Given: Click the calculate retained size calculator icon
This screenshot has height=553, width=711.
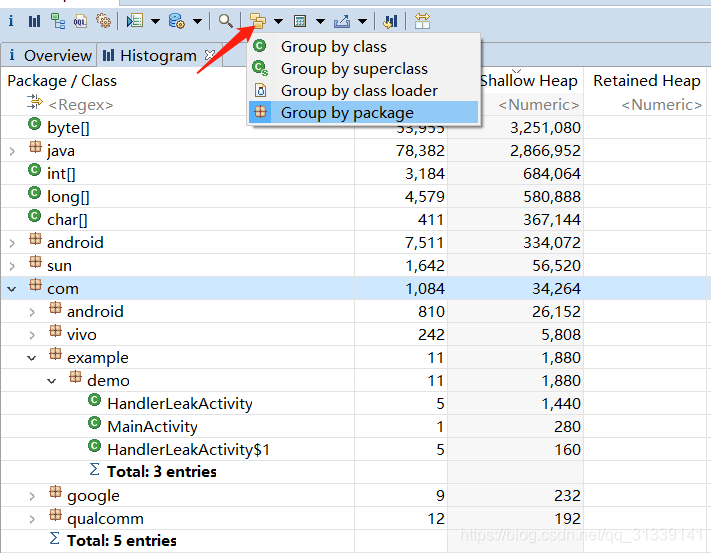Looking at the screenshot, I should click(300, 21).
